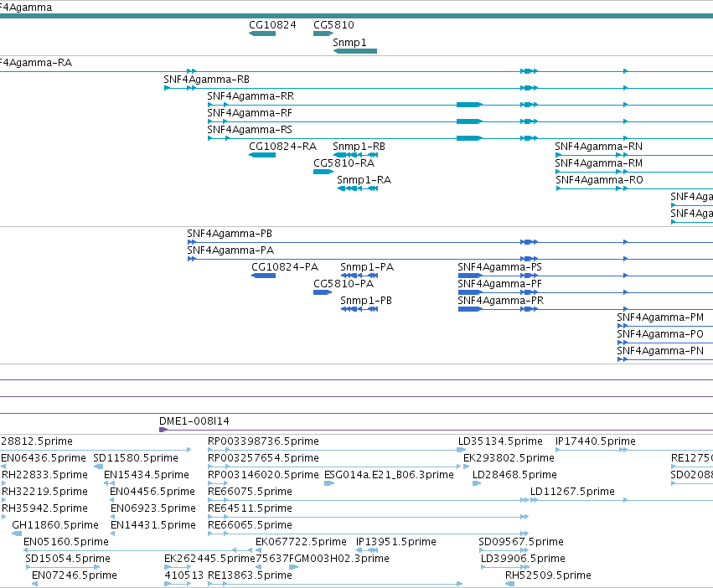The height and width of the screenshot is (588, 713).
Task: Click the Snmp1-PA protein label
Action: coord(367,267)
